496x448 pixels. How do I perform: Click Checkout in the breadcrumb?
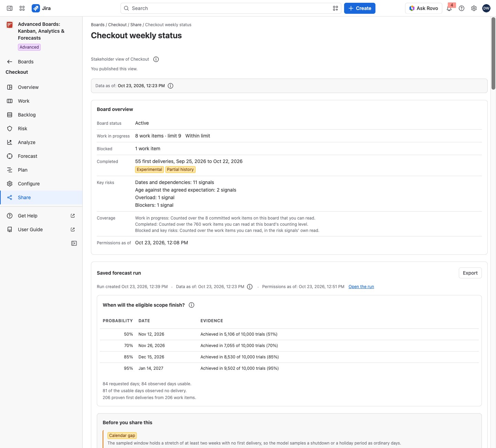coord(117,25)
